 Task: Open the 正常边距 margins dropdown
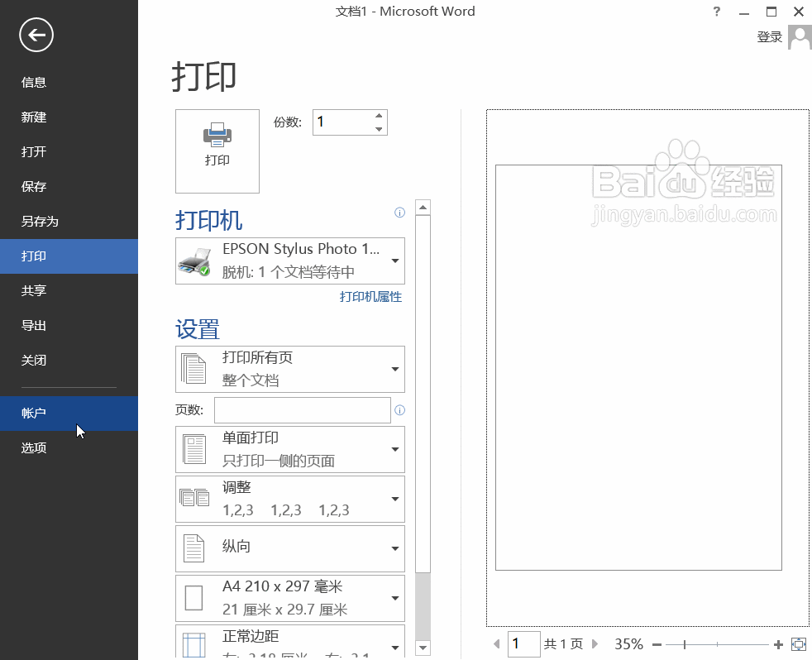(290, 642)
